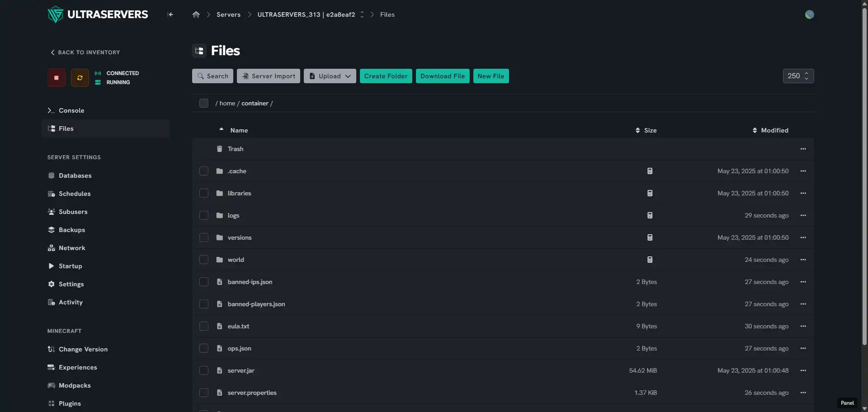Open three-dot menu for eula.txt
The image size is (868, 412).
tap(803, 326)
